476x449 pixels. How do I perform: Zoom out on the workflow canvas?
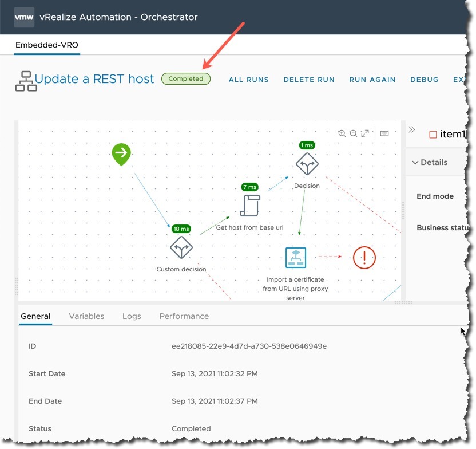click(354, 133)
